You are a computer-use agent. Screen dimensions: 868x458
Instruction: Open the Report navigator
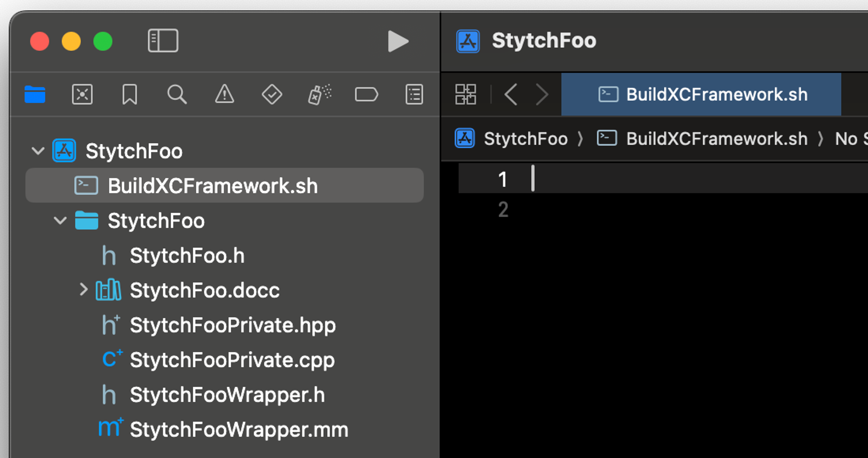pyautogui.click(x=414, y=95)
